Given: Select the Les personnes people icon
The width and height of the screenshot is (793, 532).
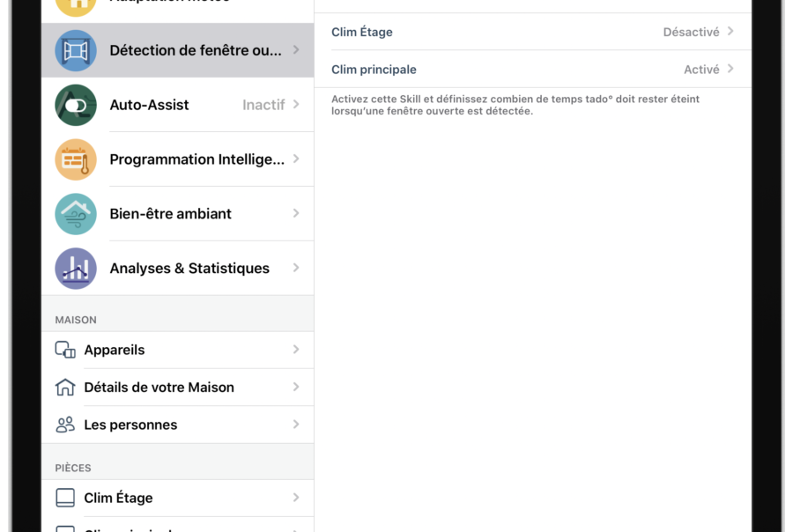Looking at the screenshot, I should (65, 425).
